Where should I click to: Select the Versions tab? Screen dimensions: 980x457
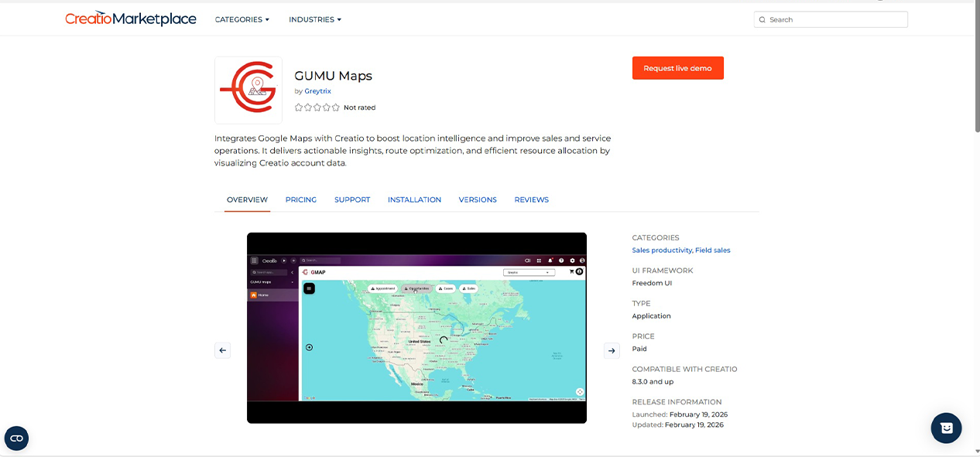(x=478, y=200)
